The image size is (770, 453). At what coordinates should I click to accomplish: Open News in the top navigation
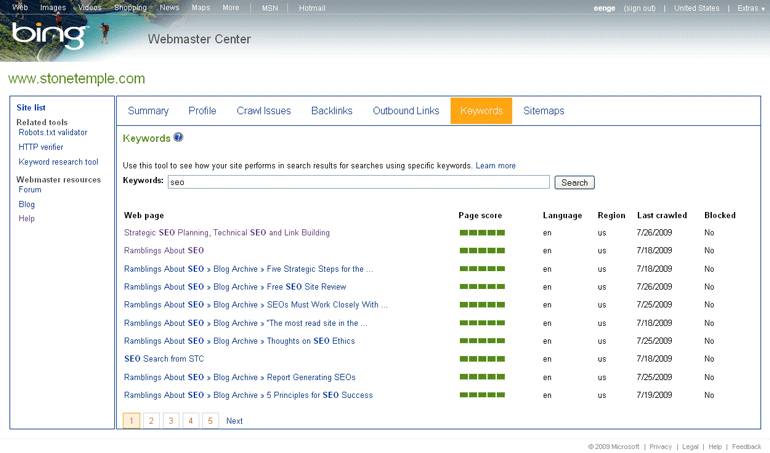169,8
